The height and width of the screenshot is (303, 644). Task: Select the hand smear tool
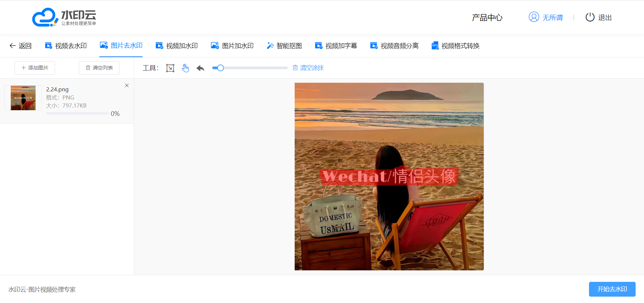tap(185, 68)
